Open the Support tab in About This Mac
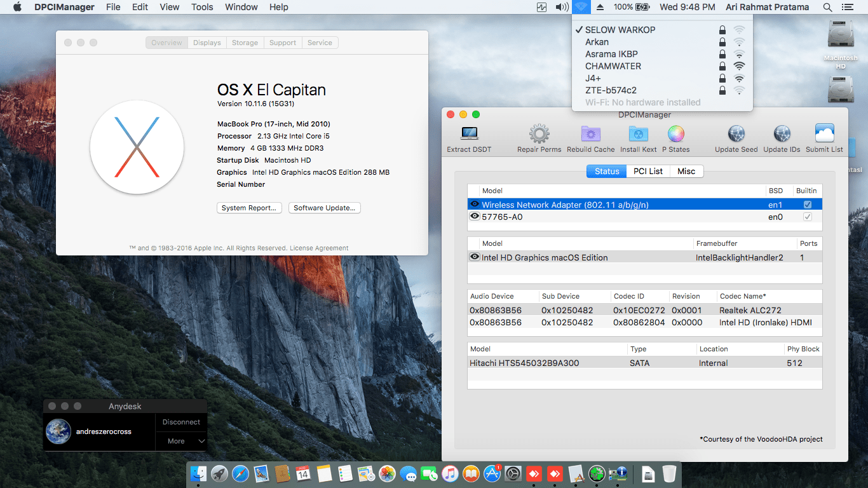 [x=283, y=43]
